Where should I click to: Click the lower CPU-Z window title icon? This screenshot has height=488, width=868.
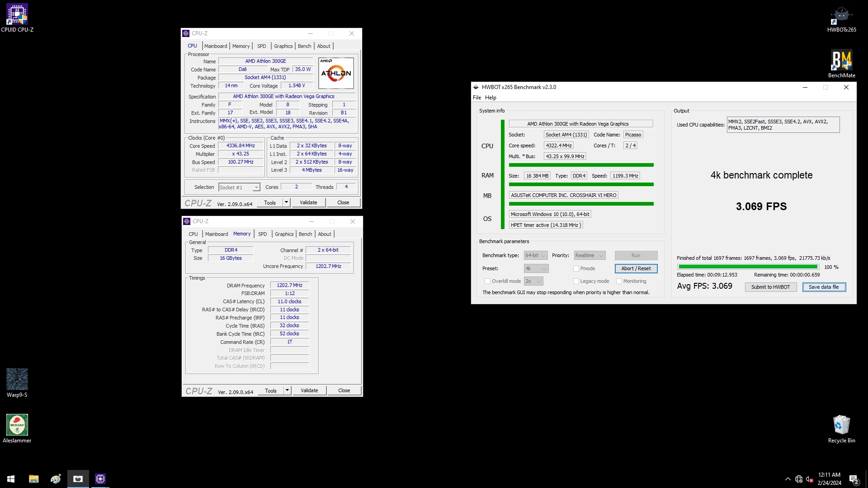[x=187, y=221]
